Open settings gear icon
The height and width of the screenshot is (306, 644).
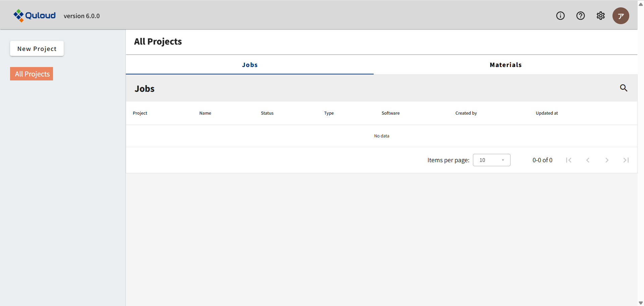click(x=600, y=16)
